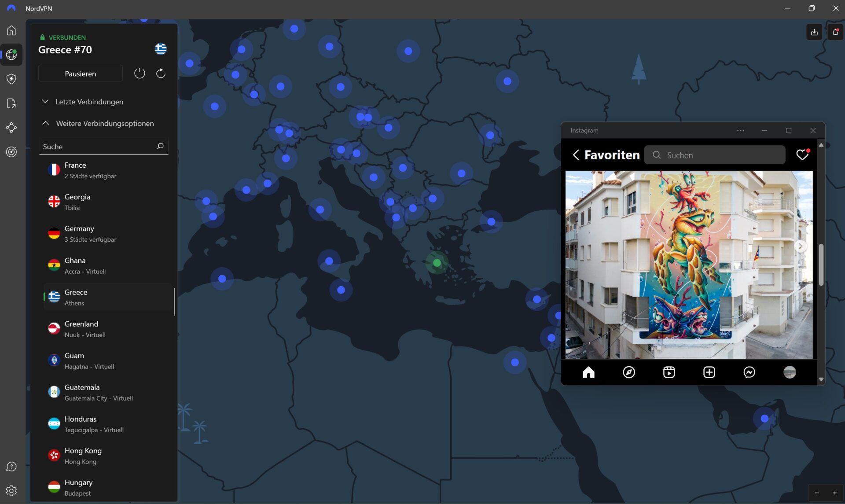Select Hungary Budapest server

[x=107, y=487]
